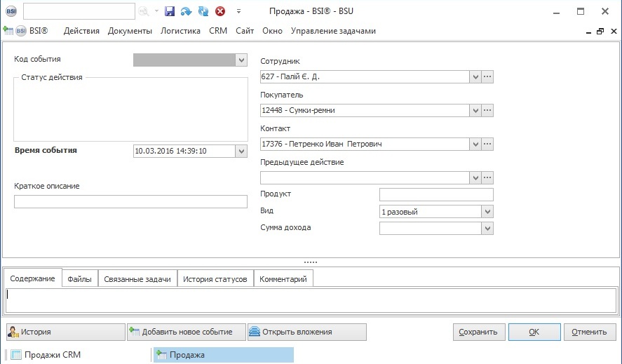Viewport: 622px width, 364px height.
Task: Click the refresh arrows toolbar icon
Action: tap(203, 11)
